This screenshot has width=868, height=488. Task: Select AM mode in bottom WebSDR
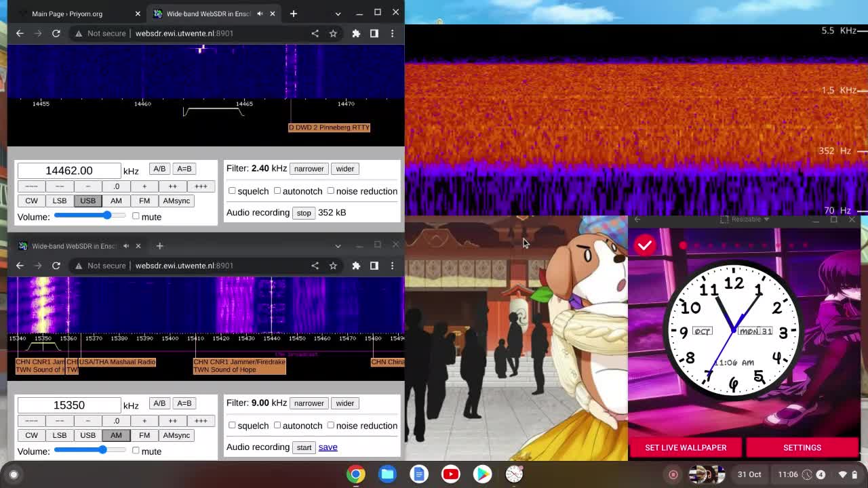(116, 435)
